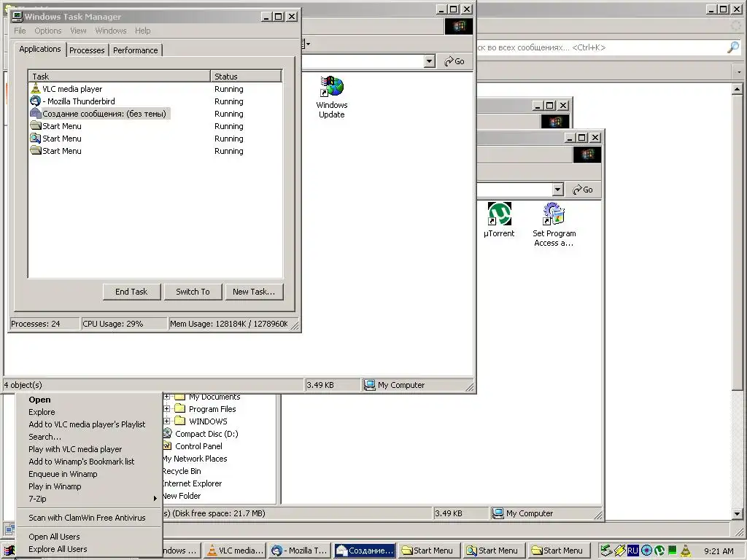Open Task Manager Options menu
The width and height of the screenshot is (747, 560).
pos(47,31)
